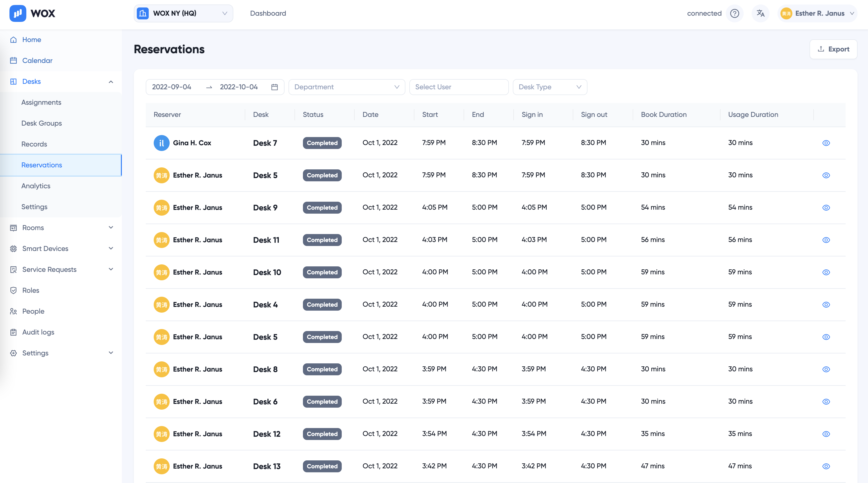Click the Settings gear icon in sidebar
Viewport: 868px width, 483px height.
click(13, 353)
